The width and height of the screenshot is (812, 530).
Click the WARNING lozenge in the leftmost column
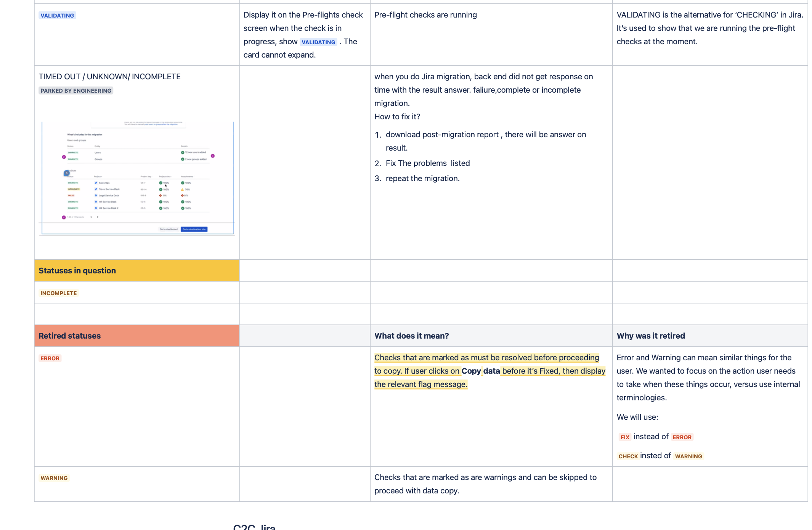click(x=54, y=478)
